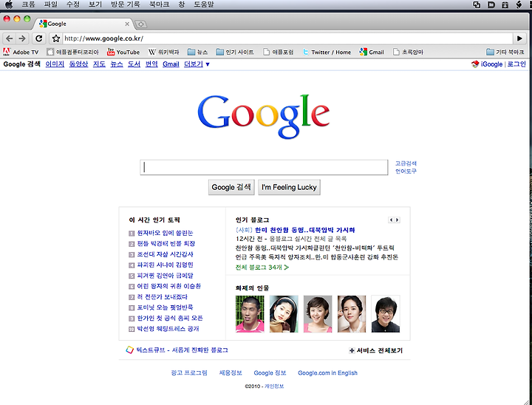Viewport: 532px width, 405px height.
Task: Open the 지도 link in top navigation
Action: [x=99, y=64]
